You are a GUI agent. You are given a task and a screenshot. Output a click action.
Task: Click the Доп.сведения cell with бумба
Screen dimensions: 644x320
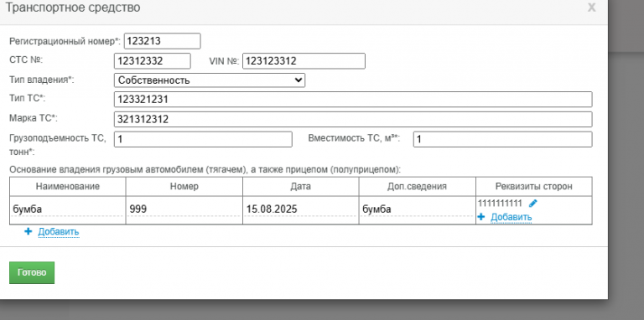point(418,209)
